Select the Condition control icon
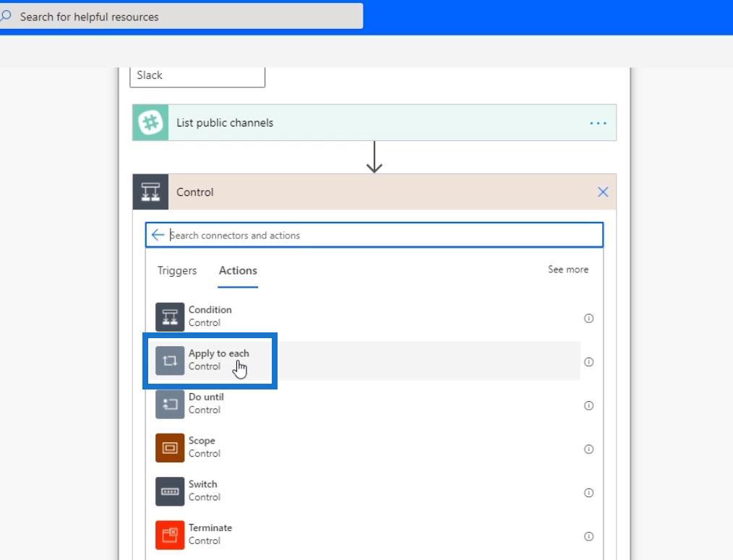 click(x=170, y=316)
